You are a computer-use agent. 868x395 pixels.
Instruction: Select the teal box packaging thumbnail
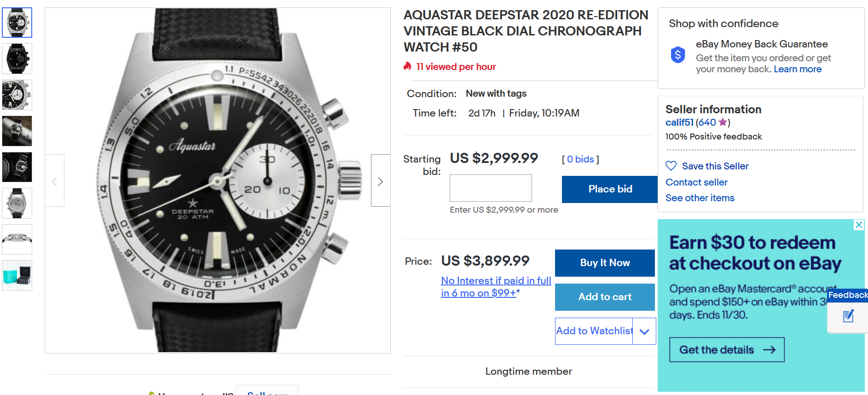tap(17, 275)
